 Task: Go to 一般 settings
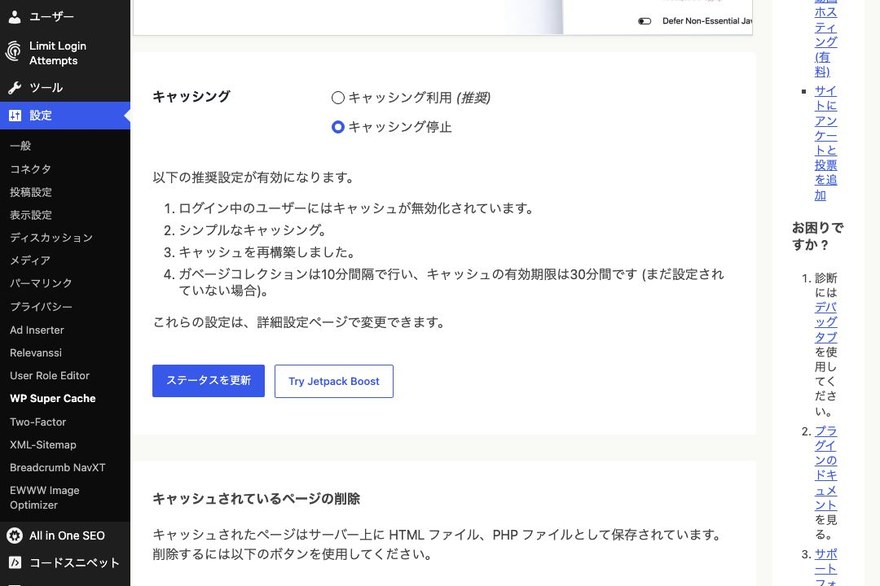click(20, 146)
